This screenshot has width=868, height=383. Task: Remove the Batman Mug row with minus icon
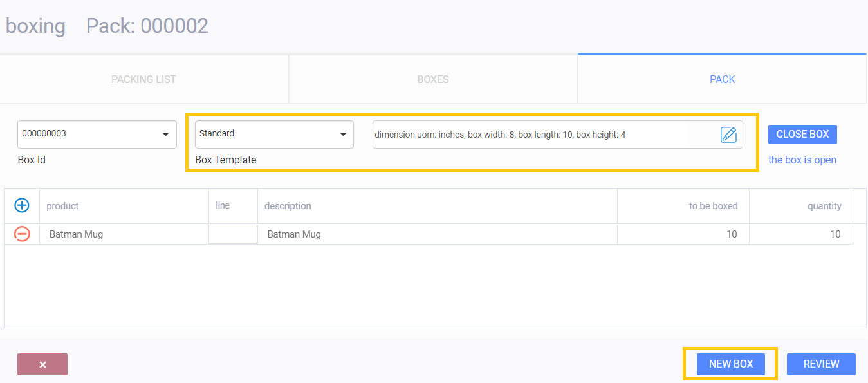[22, 234]
